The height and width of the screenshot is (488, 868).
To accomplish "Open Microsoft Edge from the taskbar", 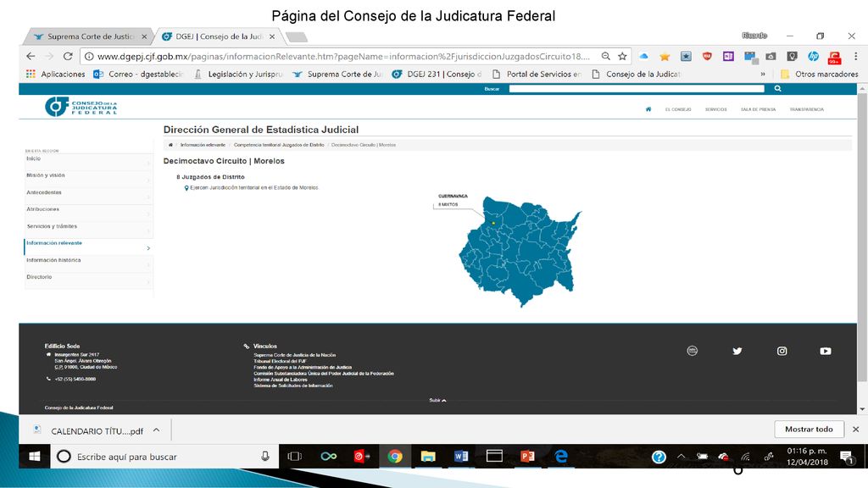I will (561, 457).
